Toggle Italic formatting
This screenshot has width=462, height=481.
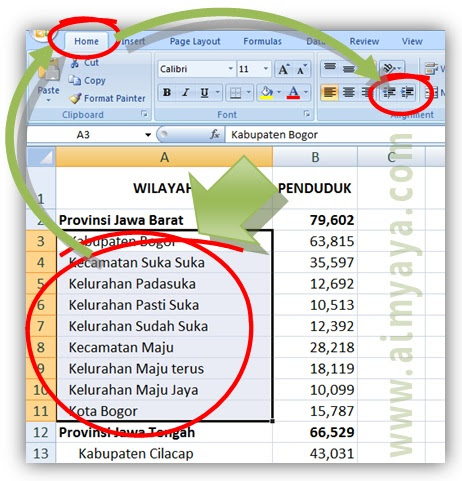point(186,93)
